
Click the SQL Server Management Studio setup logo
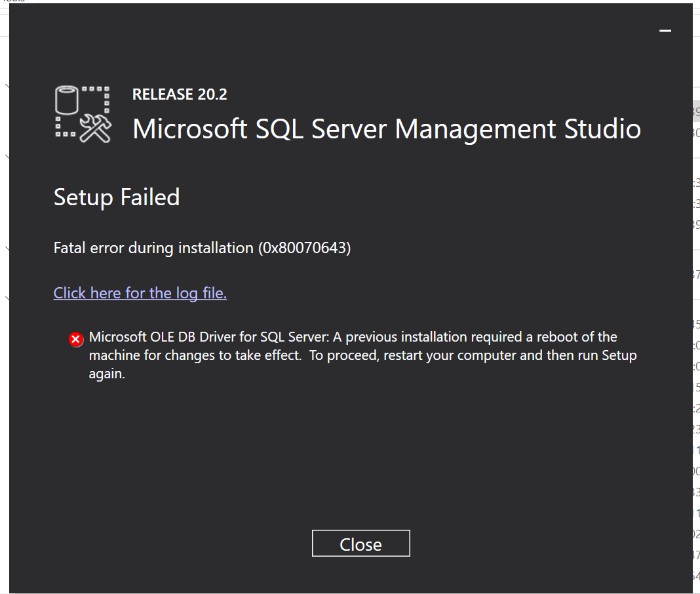click(x=83, y=113)
